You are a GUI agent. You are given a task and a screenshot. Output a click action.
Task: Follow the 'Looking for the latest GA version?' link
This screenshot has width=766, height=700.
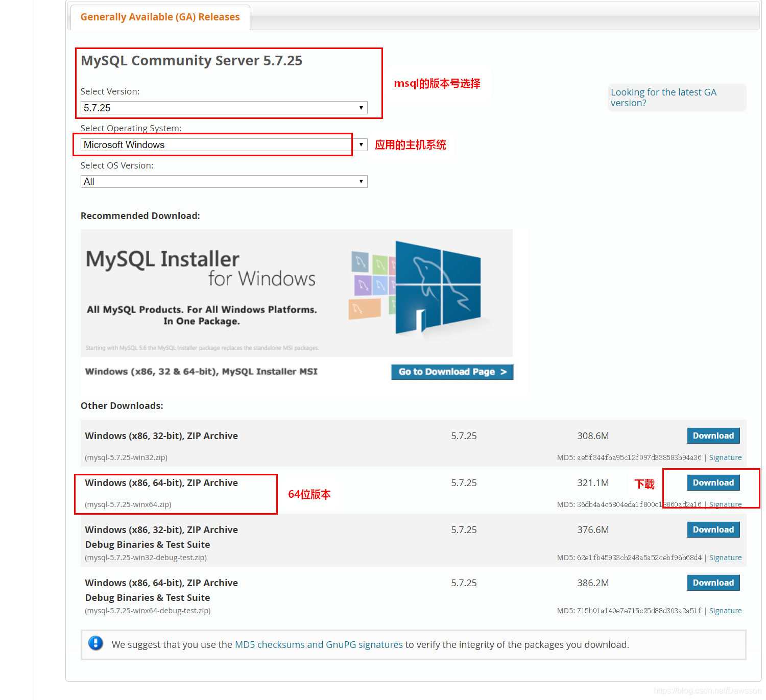(x=663, y=98)
